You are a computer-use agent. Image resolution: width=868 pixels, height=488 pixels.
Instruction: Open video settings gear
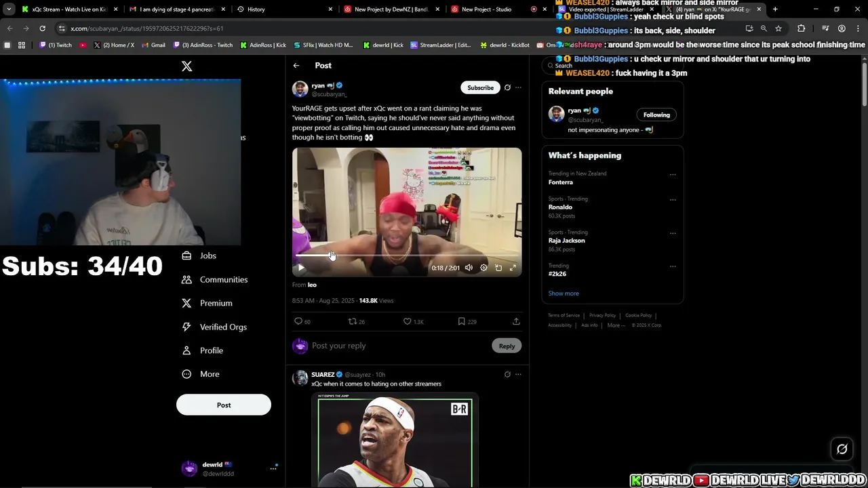click(484, 268)
